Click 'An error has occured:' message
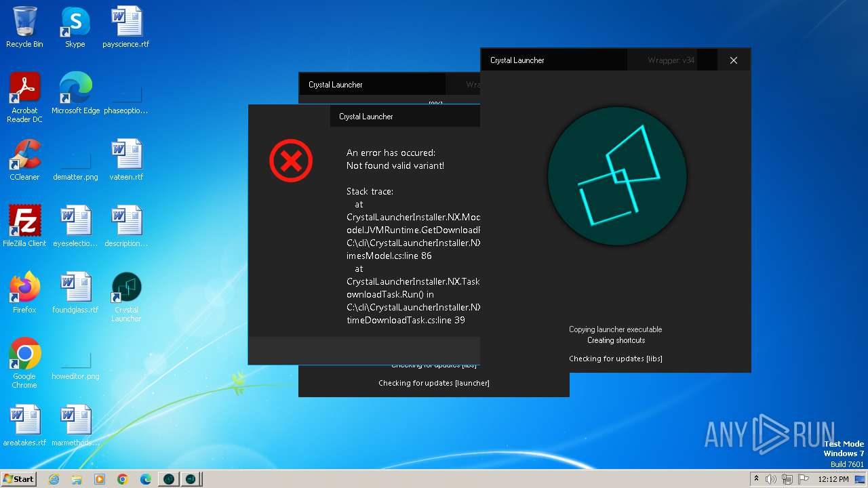Screen dimensions: 868x488 click(x=391, y=152)
